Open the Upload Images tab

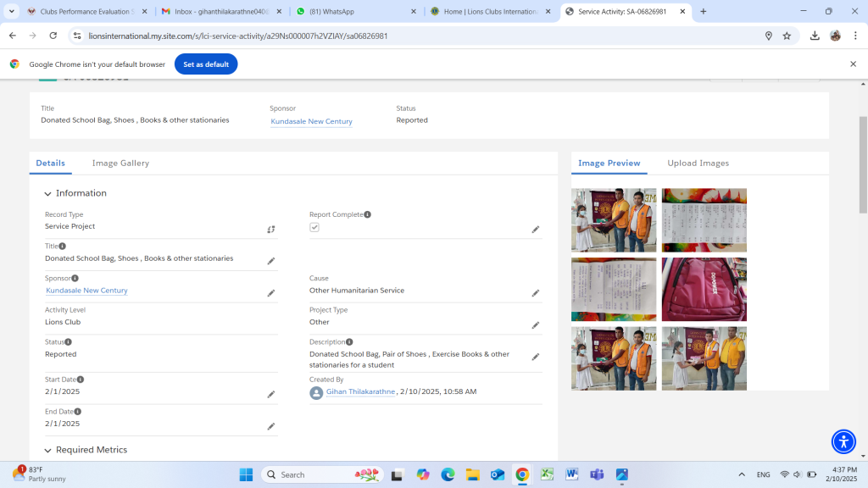[x=698, y=164]
